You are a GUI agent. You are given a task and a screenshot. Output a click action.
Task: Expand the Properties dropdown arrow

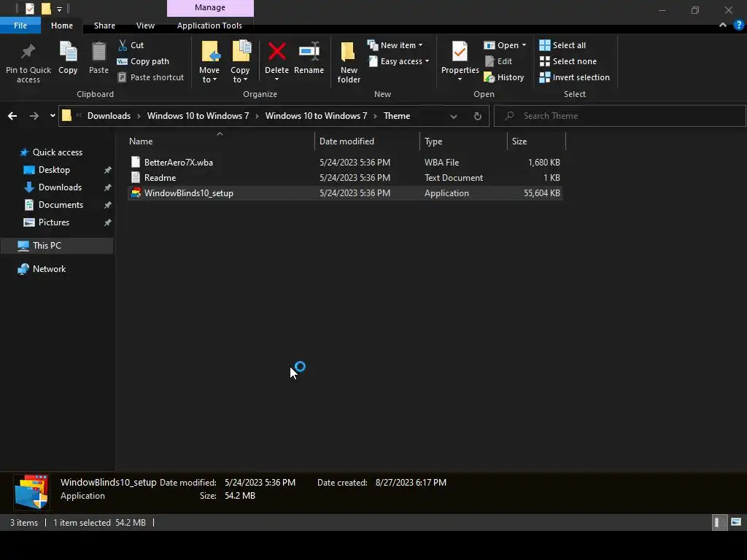coord(460,79)
